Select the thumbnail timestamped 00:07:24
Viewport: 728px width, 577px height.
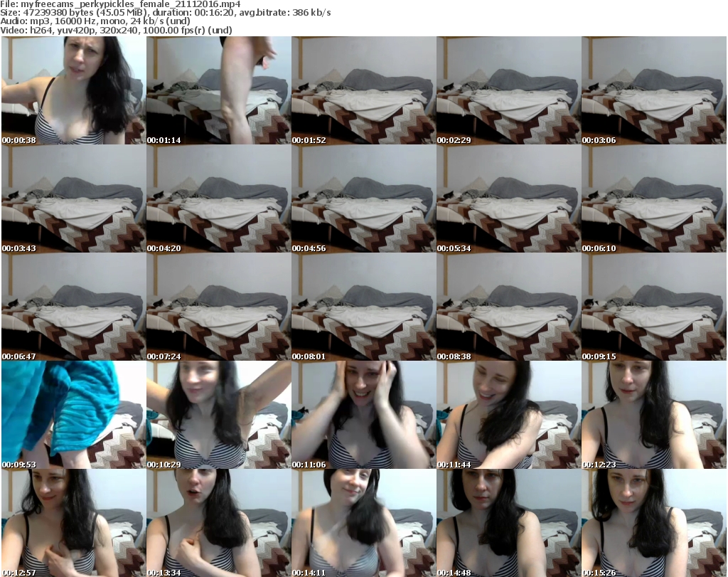click(219, 307)
